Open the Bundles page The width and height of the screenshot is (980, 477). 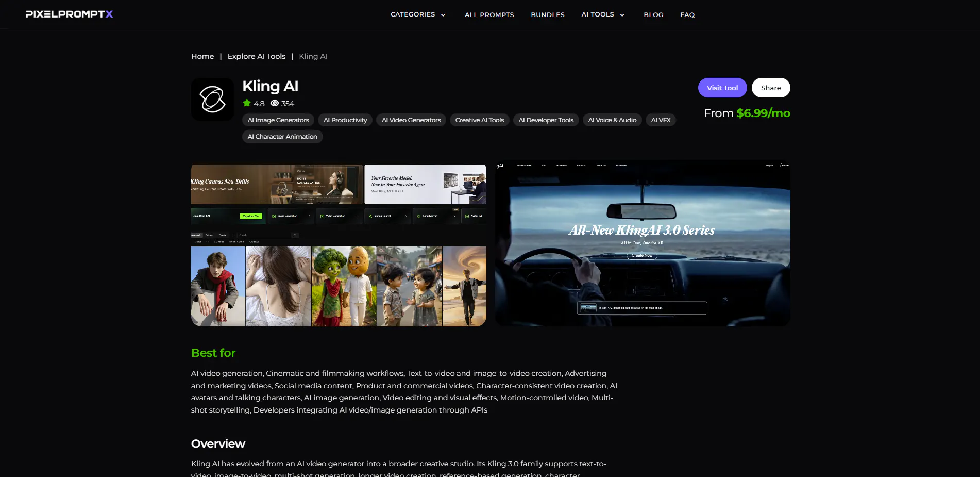point(548,14)
